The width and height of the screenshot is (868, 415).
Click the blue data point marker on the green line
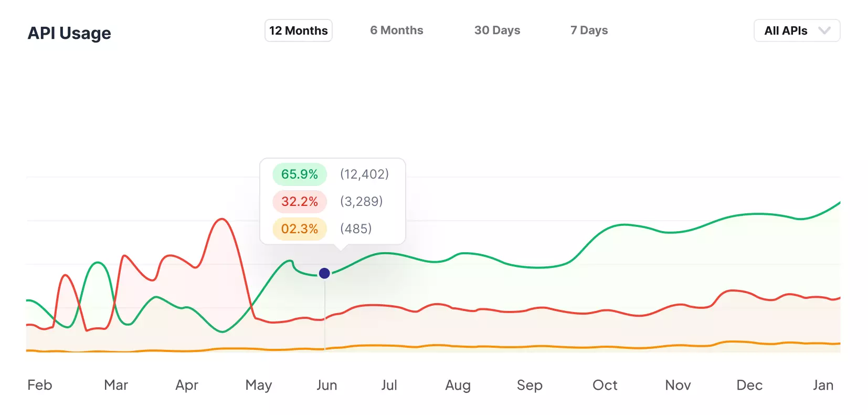(x=324, y=273)
